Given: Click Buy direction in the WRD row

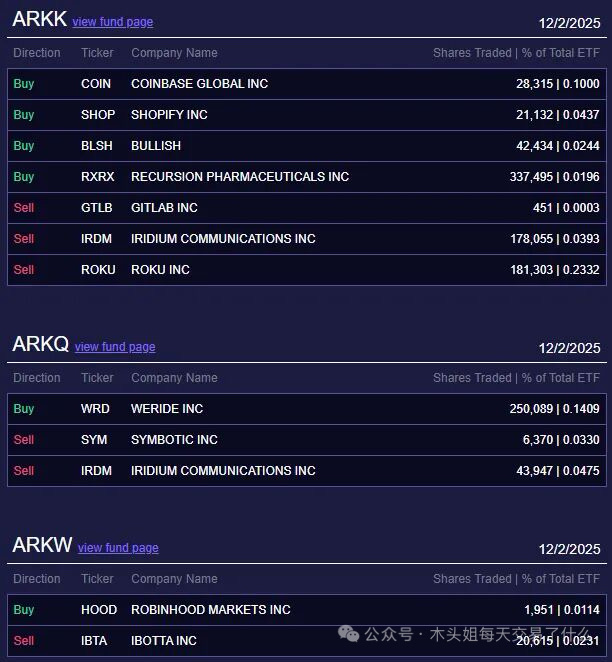Looking at the screenshot, I should click(x=24, y=409).
